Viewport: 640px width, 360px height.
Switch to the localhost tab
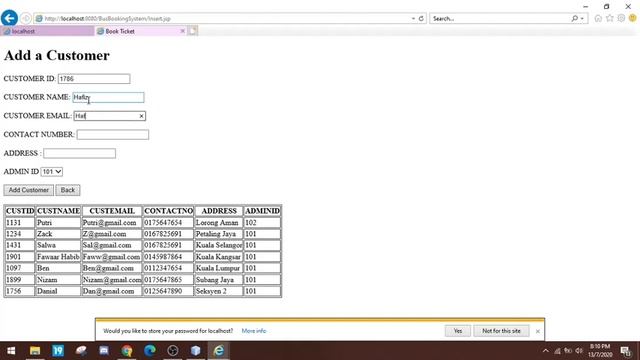click(47, 31)
